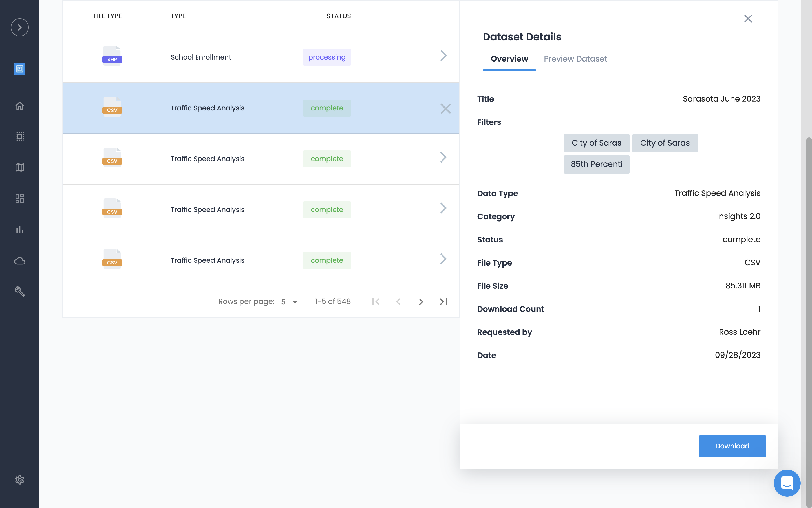Open the Home icon in sidebar
The height and width of the screenshot is (508, 812).
(19, 106)
